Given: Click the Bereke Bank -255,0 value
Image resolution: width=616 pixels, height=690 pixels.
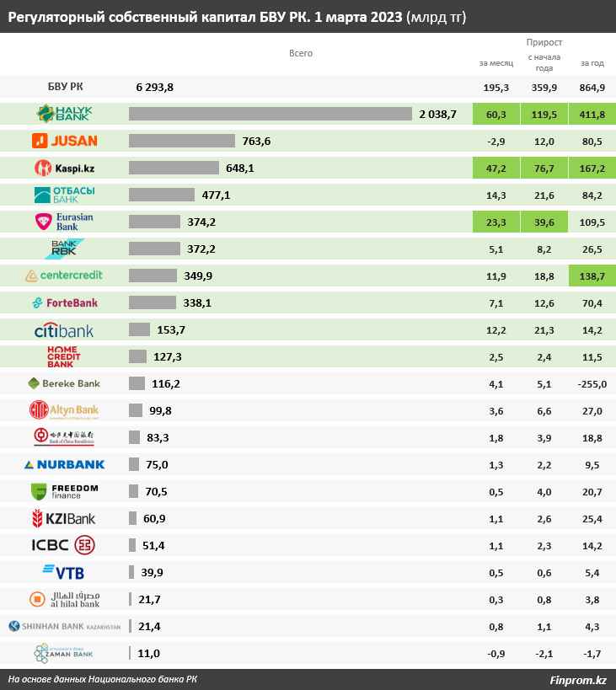Looking at the screenshot, I should [592, 384].
